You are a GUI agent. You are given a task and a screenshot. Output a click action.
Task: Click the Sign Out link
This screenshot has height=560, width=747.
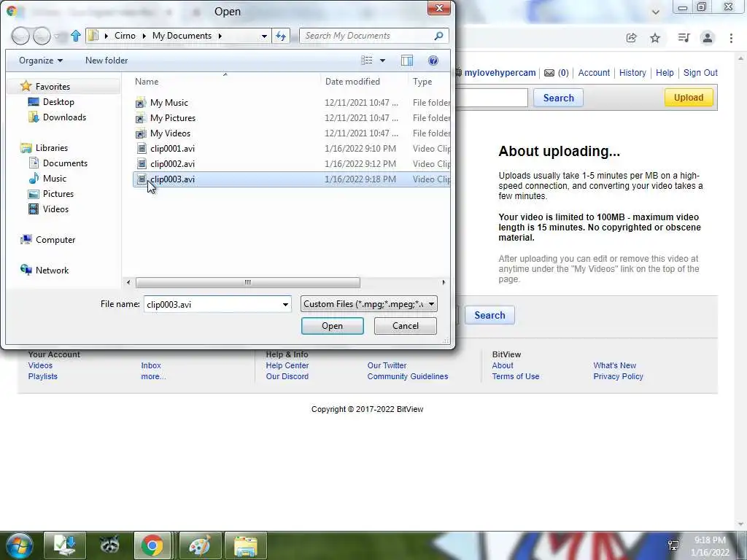point(700,73)
